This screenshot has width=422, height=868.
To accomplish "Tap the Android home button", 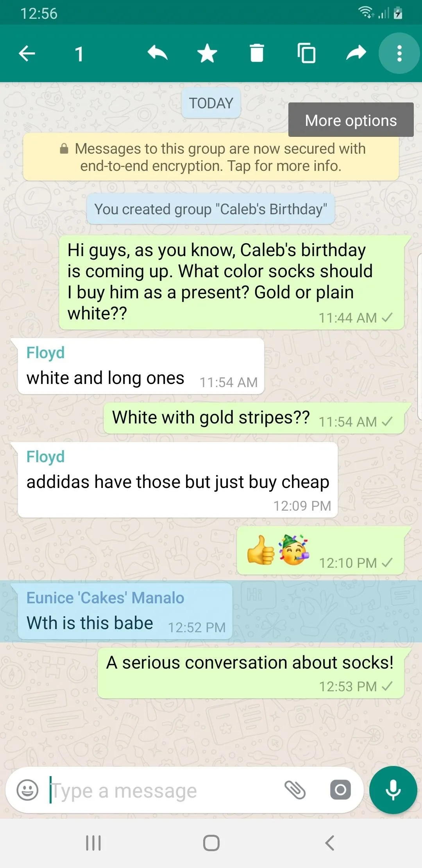I will pyautogui.click(x=211, y=843).
